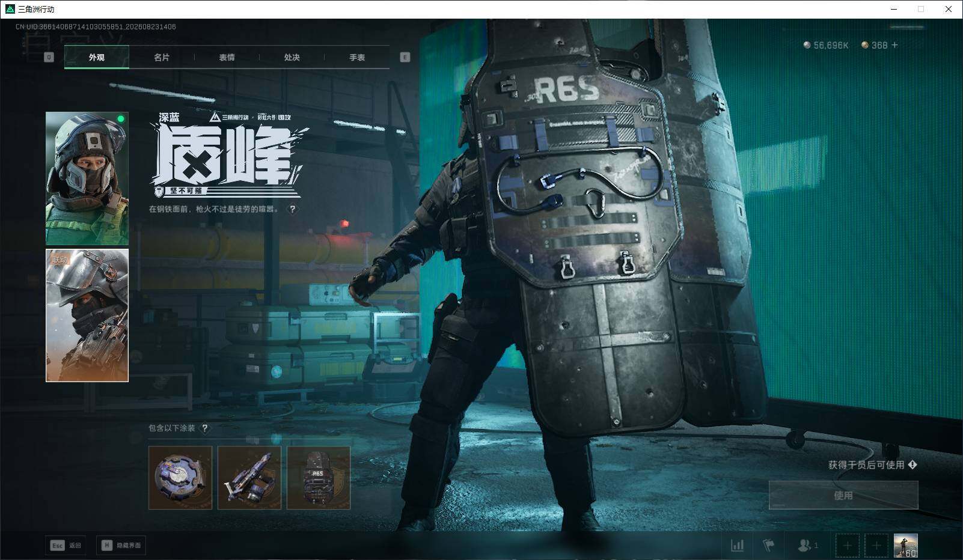The height and width of the screenshot is (560, 963).
Task: Click the 56,696K balance text
Action: (x=831, y=45)
